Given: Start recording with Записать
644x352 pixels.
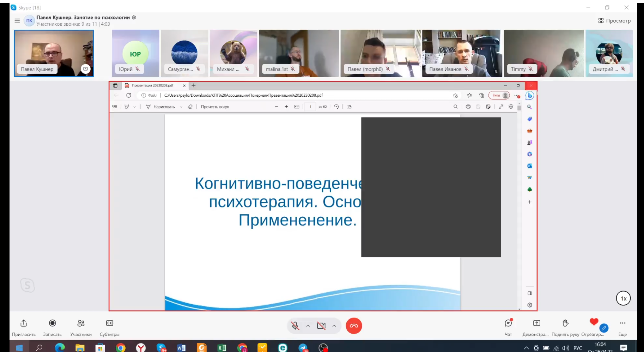Looking at the screenshot, I should tap(52, 323).
